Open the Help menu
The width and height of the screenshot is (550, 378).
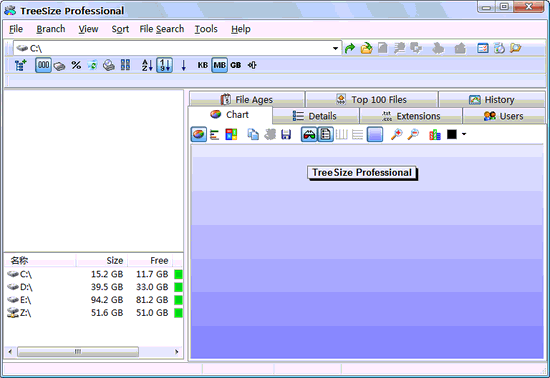241,29
